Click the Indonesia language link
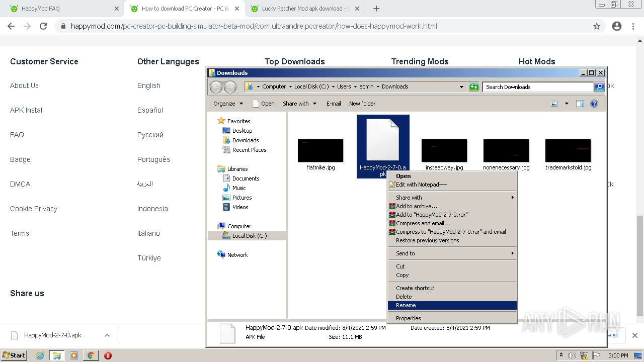 (152, 209)
